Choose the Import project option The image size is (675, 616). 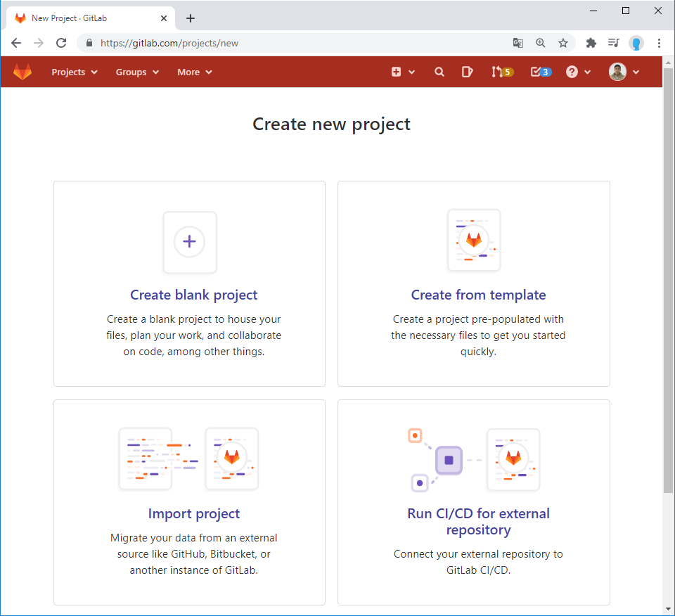tap(194, 513)
